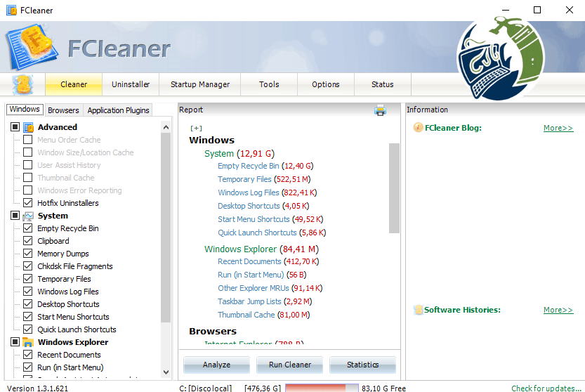
Task: Click Windows Explorer (84,41 M) report heading
Action: (261, 249)
